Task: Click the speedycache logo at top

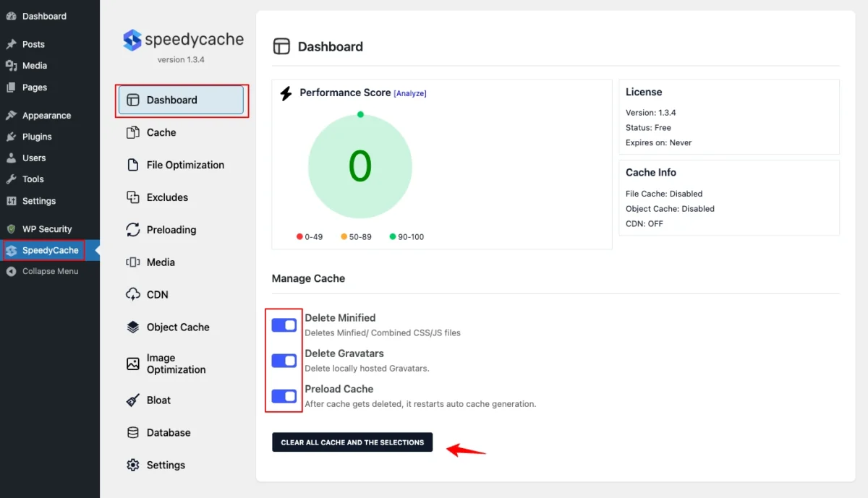Action: point(183,40)
